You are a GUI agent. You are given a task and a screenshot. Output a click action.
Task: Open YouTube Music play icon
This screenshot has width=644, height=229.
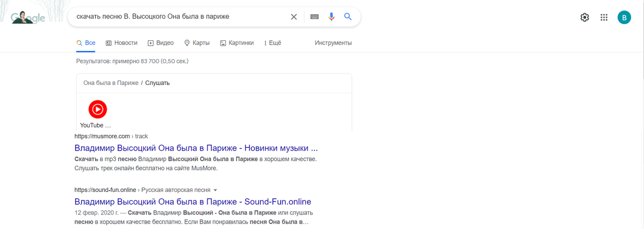98,109
